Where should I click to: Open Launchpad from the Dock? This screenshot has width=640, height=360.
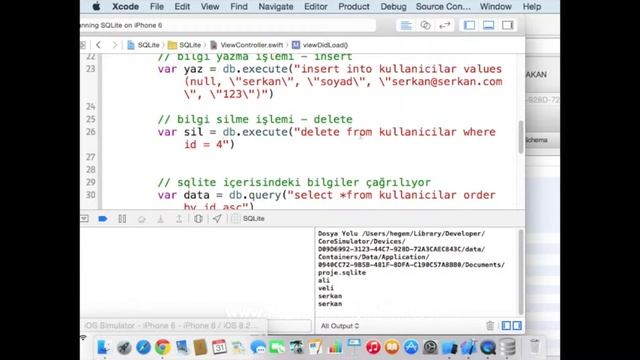[124, 348]
